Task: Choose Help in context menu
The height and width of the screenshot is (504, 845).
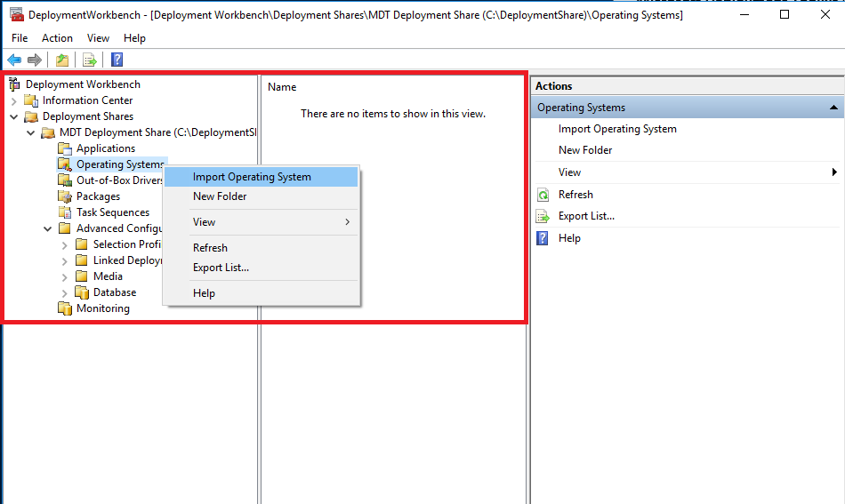Action: click(261, 293)
